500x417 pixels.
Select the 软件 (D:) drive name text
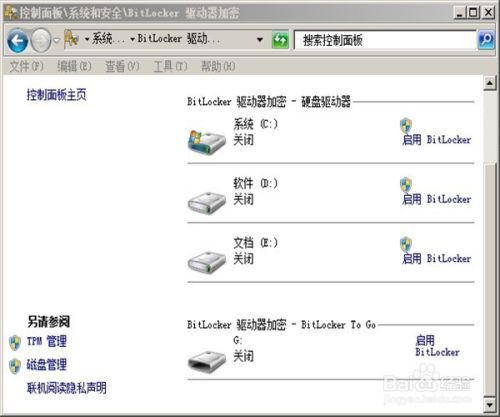point(255,183)
